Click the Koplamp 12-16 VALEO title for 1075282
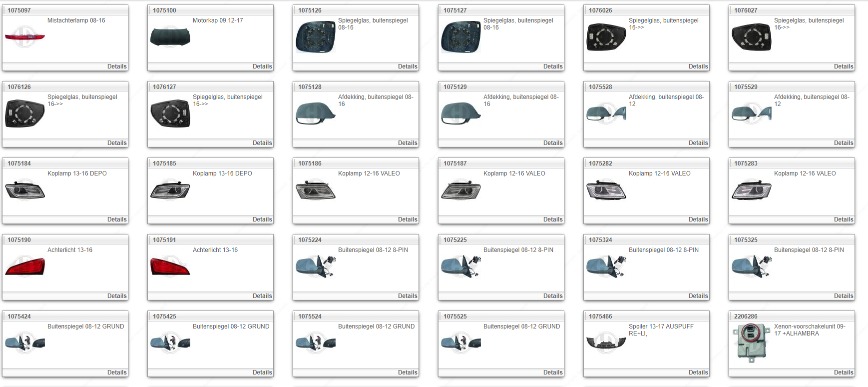This screenshot has width=868, height=387. pos(659,173)
